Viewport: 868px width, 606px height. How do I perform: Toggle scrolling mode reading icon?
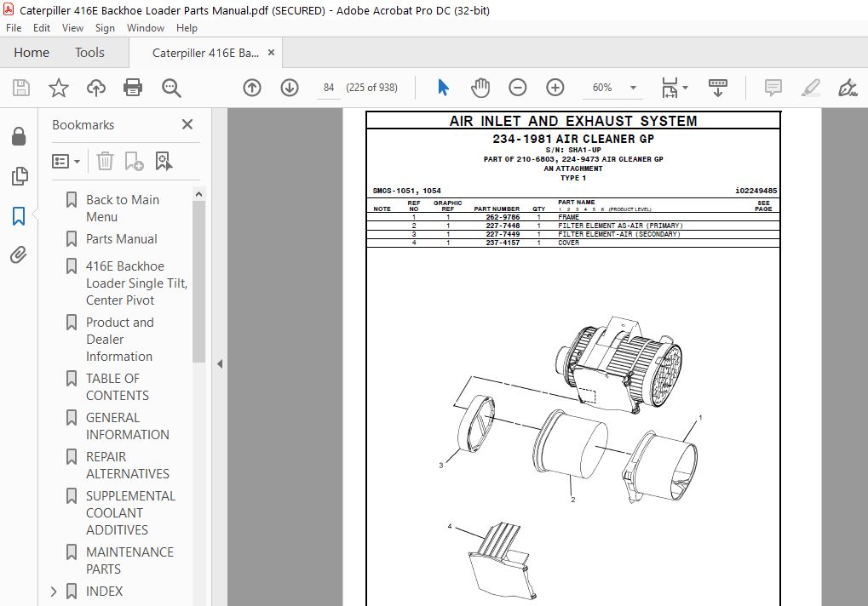[718, 88]
